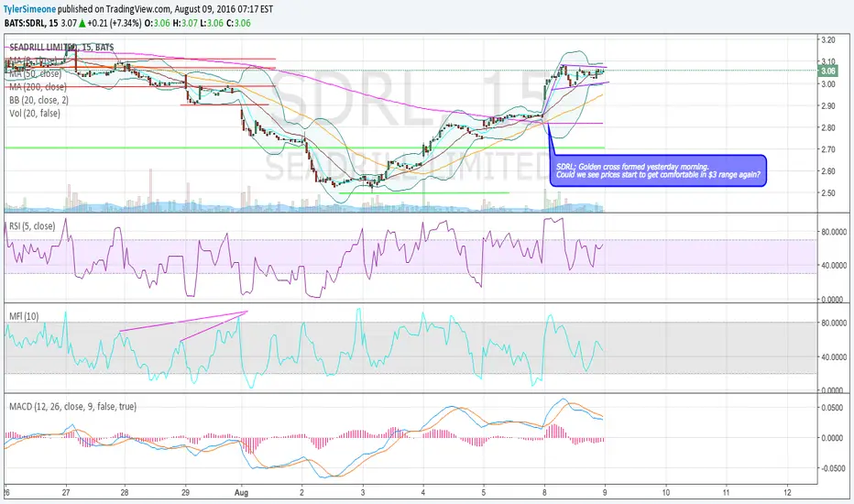Click the O:3.06 open price value
Viewport: 854px width, 504px height.
157,23
